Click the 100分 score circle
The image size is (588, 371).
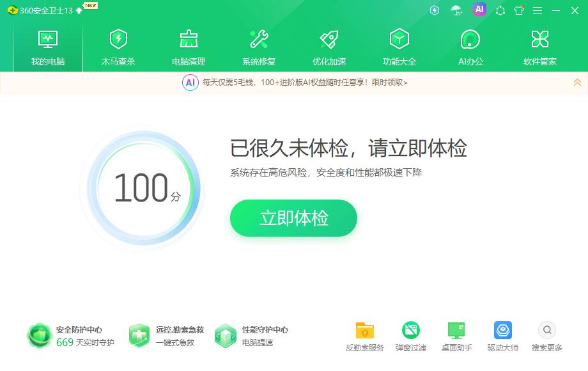pyautogui.click(x=144, y=188)
